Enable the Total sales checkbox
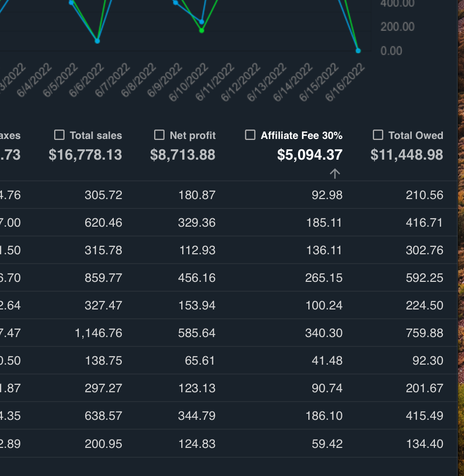 pos(60,135)
